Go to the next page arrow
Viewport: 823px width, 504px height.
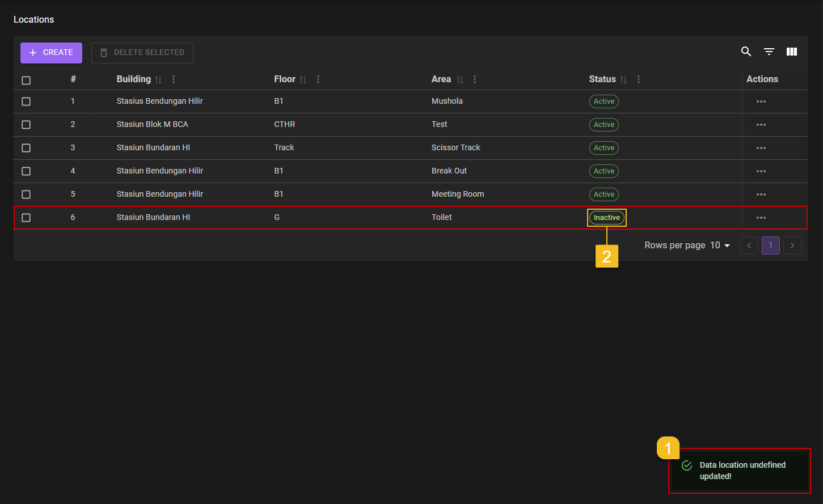(x=792, y=245)
